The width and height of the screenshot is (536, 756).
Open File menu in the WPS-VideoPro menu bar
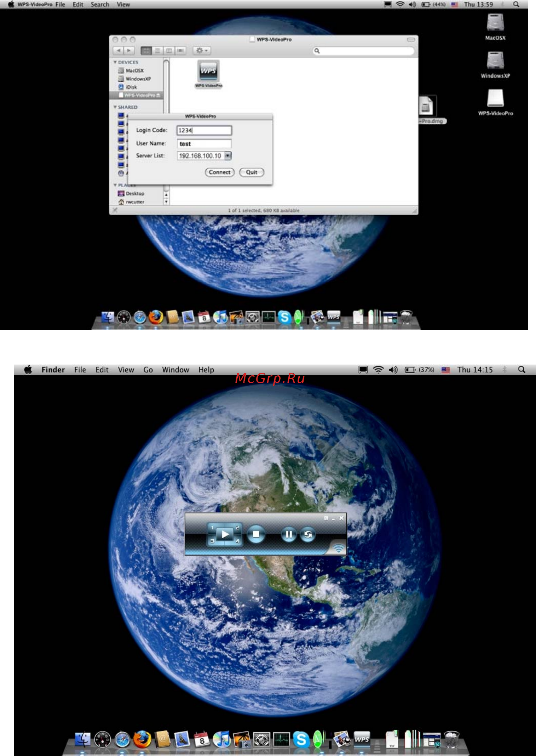point(60,4)
